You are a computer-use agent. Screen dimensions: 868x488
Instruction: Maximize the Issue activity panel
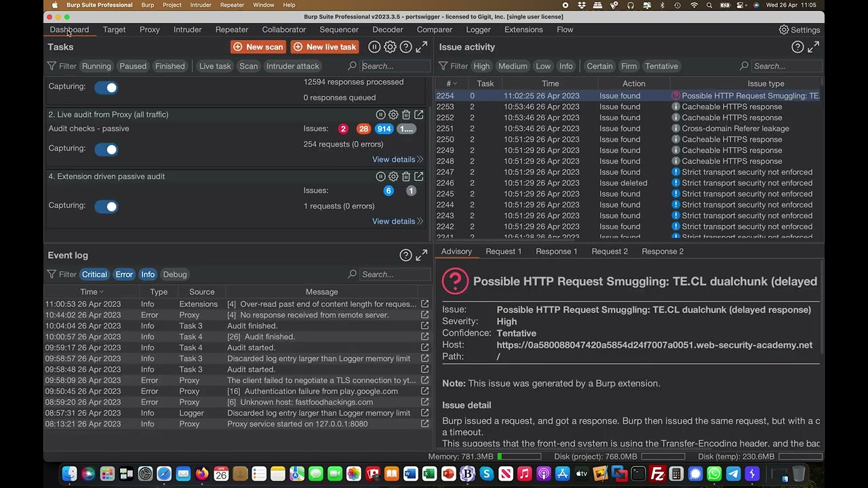[814, 47]
